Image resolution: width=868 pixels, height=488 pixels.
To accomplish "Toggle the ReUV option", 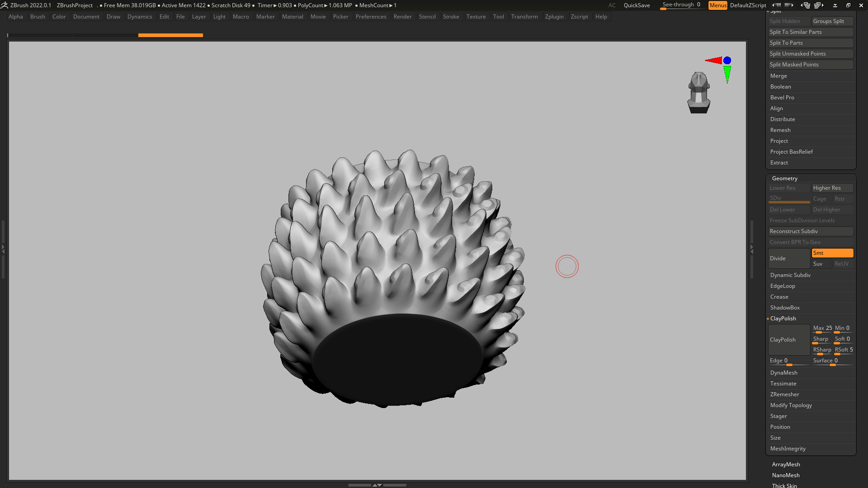I will pos(843,264).
